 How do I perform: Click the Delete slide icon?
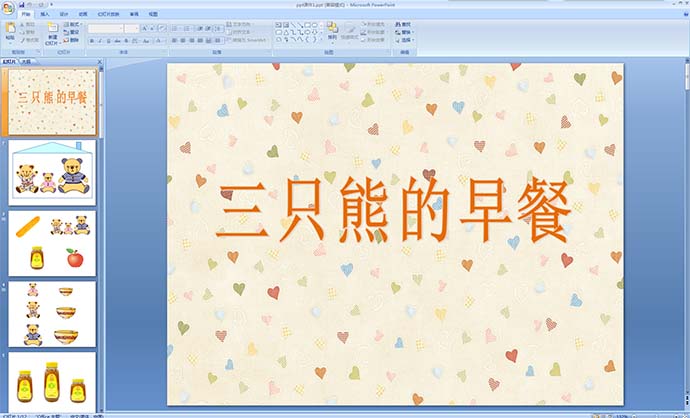(x=65, y=40)
